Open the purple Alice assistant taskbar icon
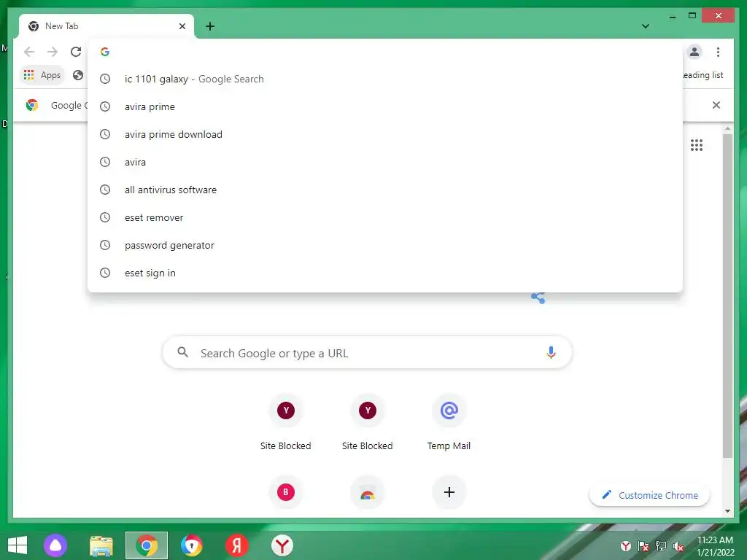 tap(55, 545)
